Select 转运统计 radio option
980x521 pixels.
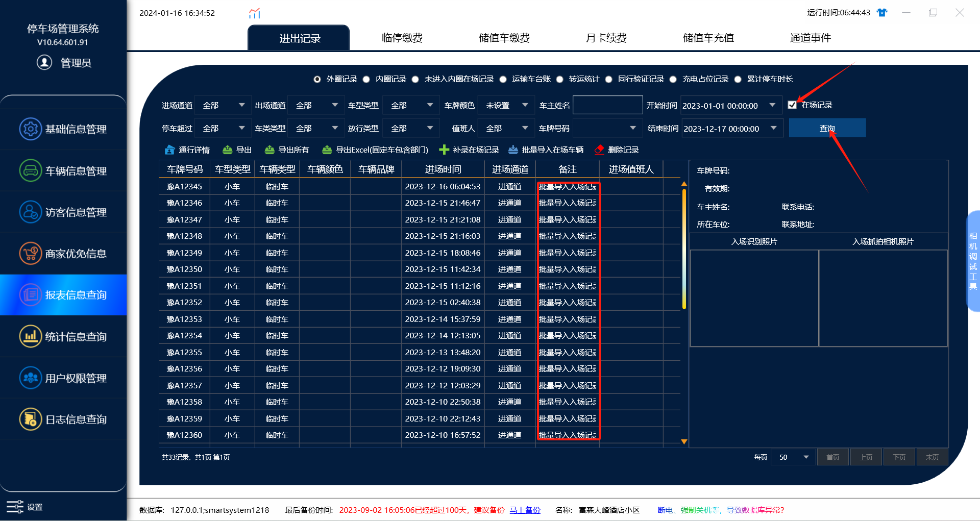click(560, 79)
